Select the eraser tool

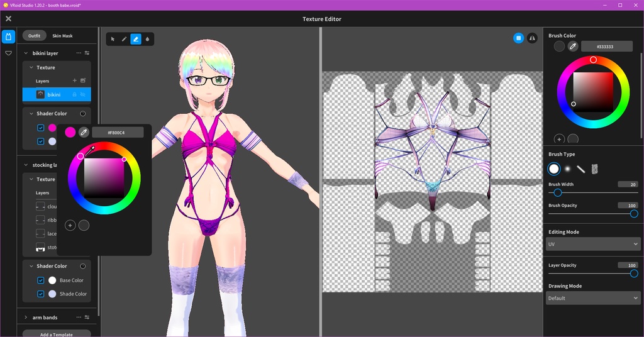(x=136, y=39)
